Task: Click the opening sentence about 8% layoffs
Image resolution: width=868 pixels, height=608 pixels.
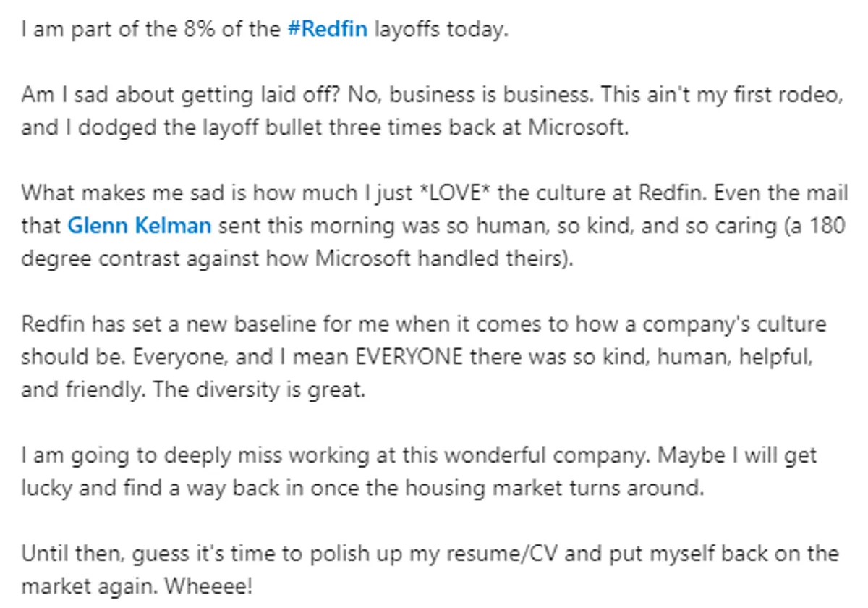Action: tap(264, 31)
